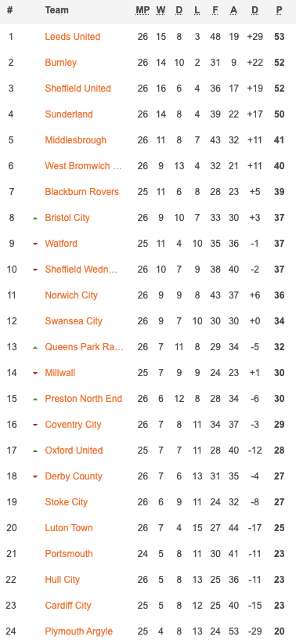Click the red down arrow beside Coventry City
The height and width of the screenshot is (644, 296).
[35, 425]
